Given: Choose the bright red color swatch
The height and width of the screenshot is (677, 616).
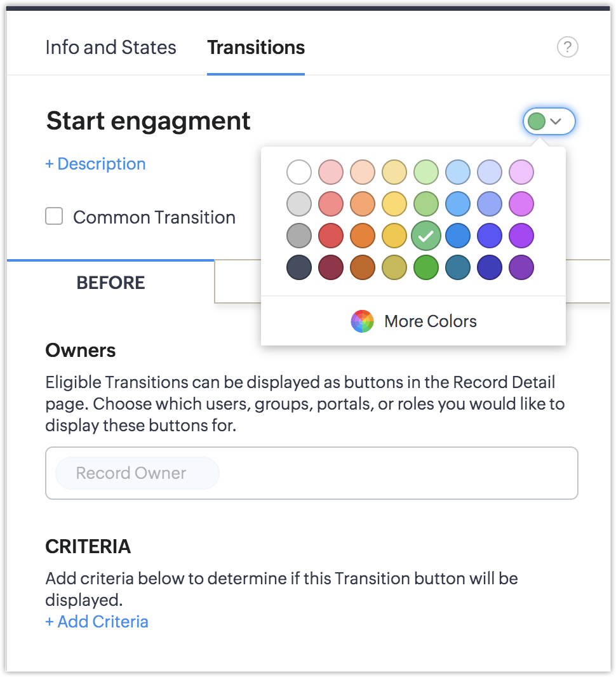Looking at the screenshot, I should (331, 236).
